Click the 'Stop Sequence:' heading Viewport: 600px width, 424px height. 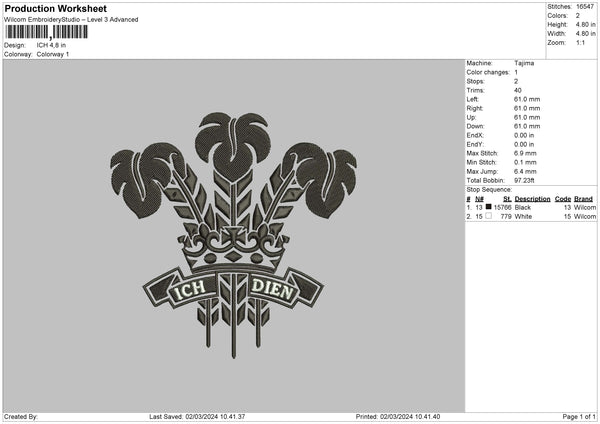click(489, 190)
